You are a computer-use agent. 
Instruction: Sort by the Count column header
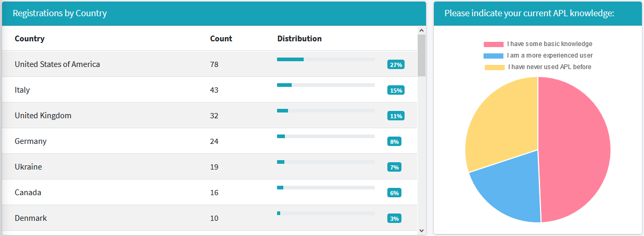pyautogui.click(x=221, y=39)
